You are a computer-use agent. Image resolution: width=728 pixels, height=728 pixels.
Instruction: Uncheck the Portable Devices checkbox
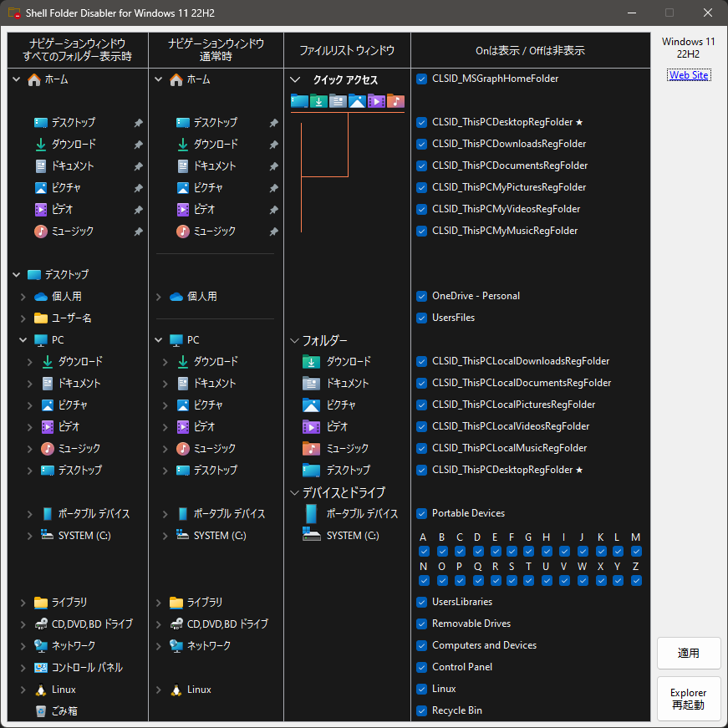(x=421, y=513)
